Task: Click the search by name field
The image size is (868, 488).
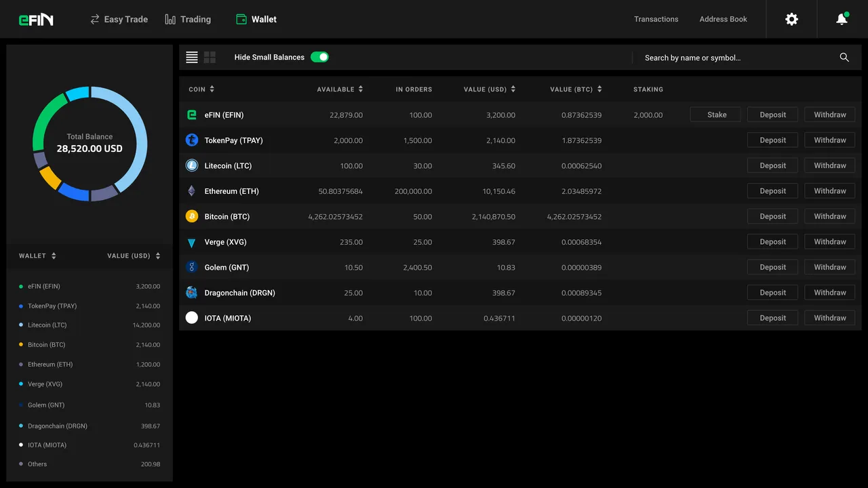Action: pyautogui.click(x=736, y=58)
